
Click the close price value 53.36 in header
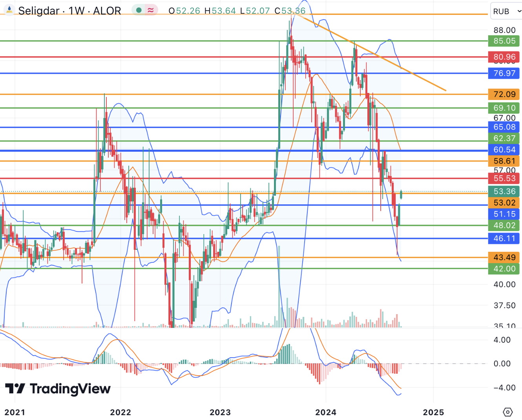point(293,11)
